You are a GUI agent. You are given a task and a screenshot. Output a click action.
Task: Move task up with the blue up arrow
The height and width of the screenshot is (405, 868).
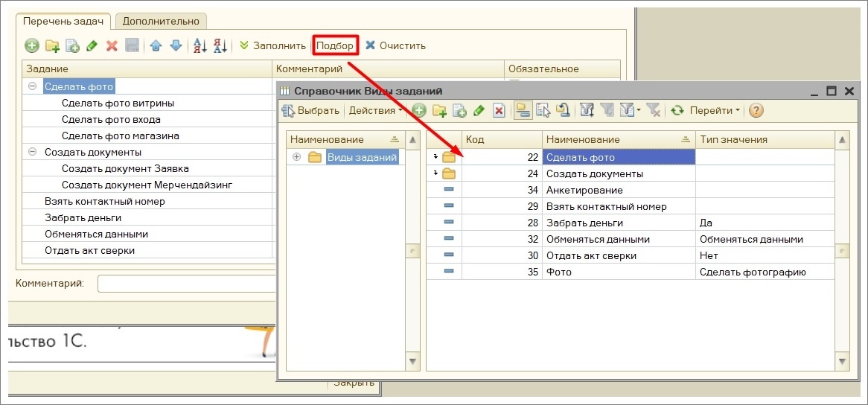coord(156,46)
